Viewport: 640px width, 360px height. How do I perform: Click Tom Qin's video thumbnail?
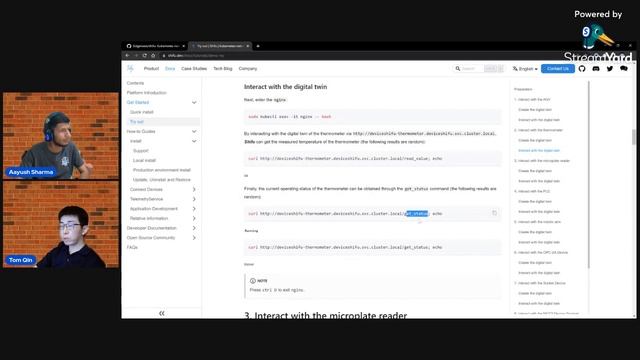pos(61,224)
